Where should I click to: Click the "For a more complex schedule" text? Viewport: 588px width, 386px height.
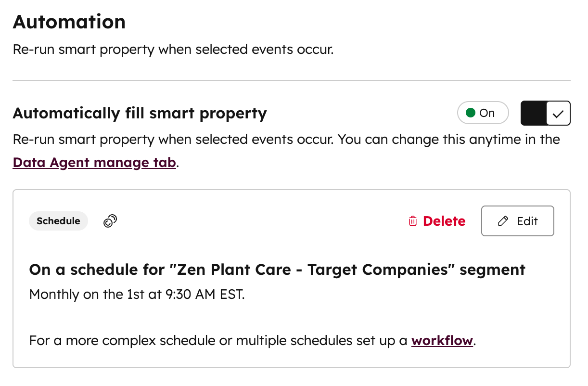[x=219, y=341]
